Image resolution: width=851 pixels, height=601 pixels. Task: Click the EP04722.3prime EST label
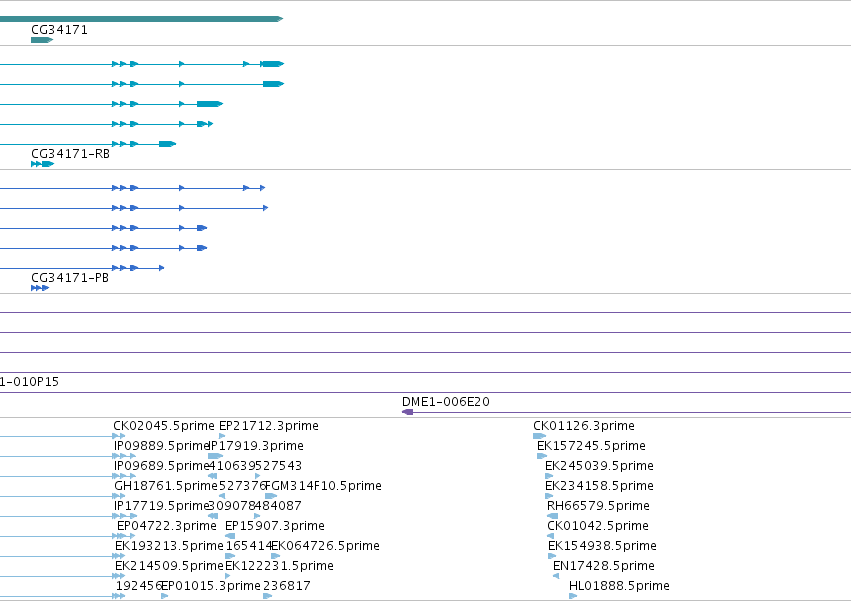pyautogui.click(x=167, y=526)
